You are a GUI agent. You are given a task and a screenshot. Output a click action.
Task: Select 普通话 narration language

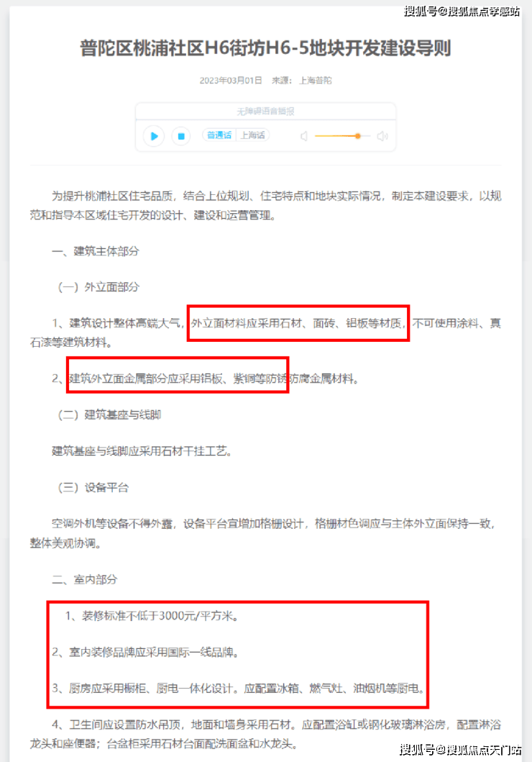tap(219, 135)
